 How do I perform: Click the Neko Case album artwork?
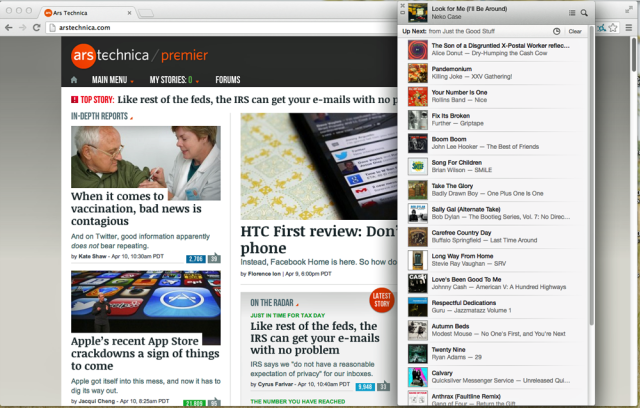point(418,13)
